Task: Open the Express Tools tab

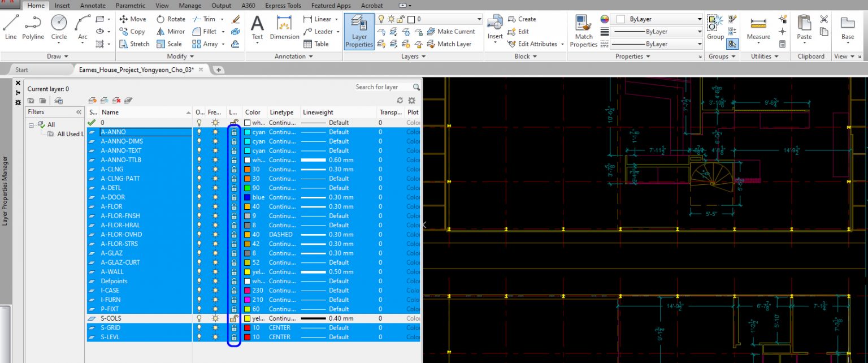Action: tap(283, 6)
